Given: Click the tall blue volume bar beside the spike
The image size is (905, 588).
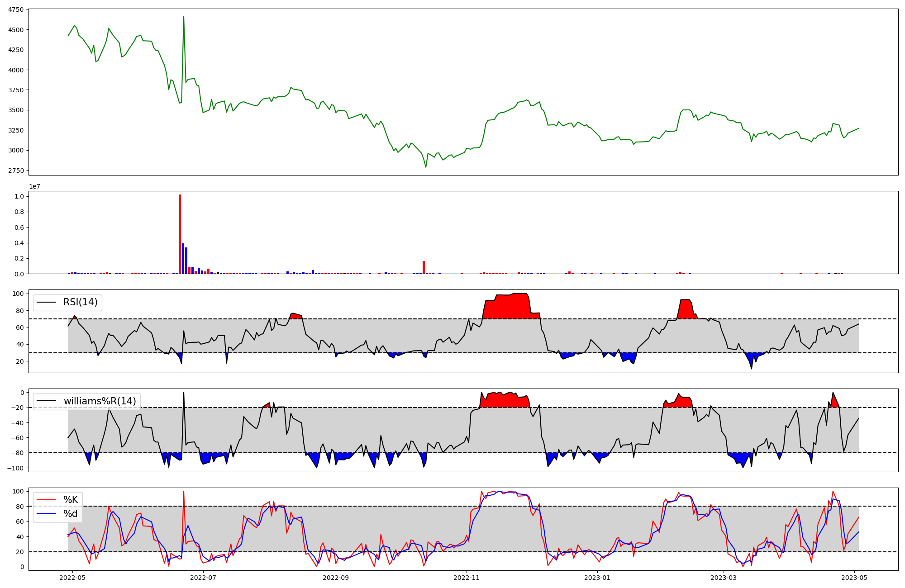Looking at the screenshot, I should 183,259.
